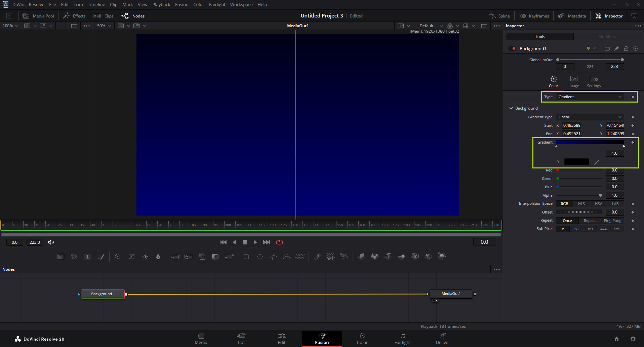This screenshot has width=644, height=347.
Task: Lock the Background1 tool controls
Action: (626, 49)
